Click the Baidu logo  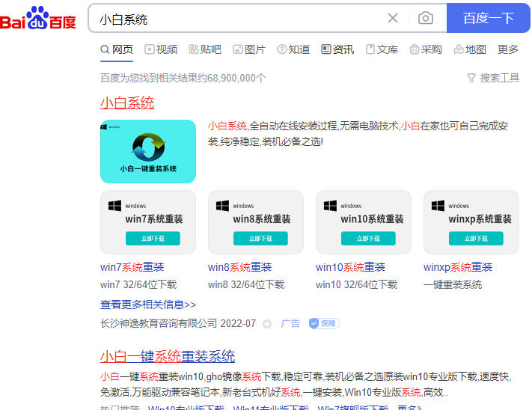click(x=38, y=19)
